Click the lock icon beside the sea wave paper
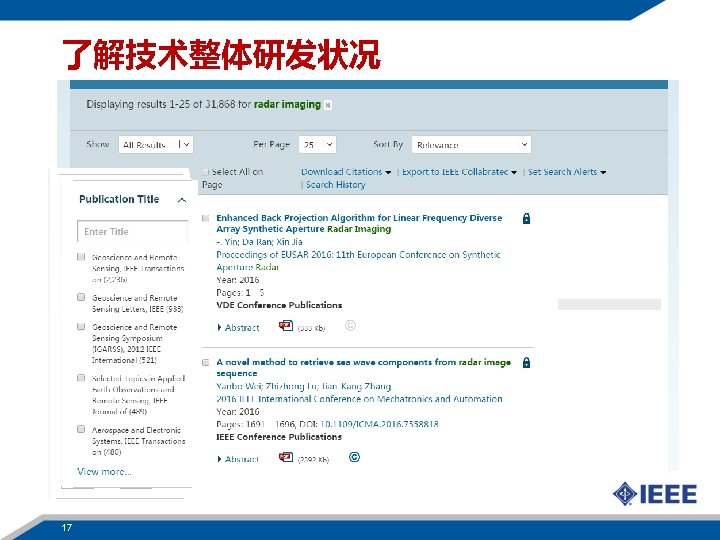 pos(526,363)
